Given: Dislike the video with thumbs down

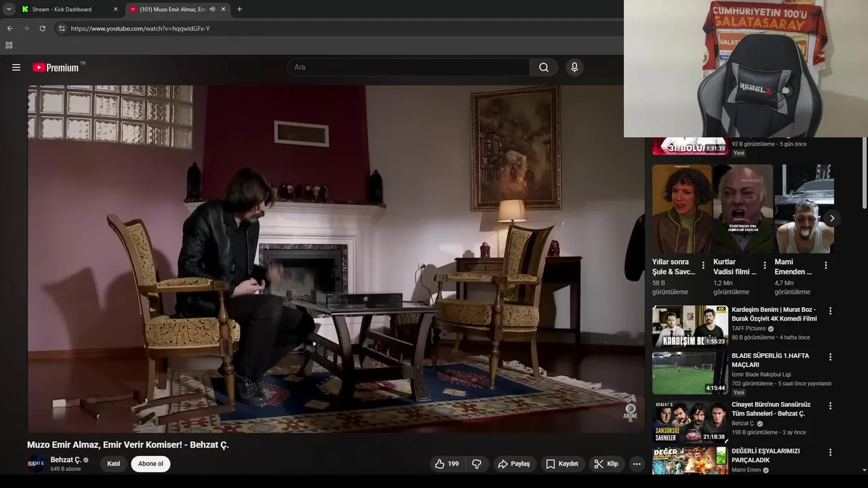Looking at the screenshot, I should [x=477, y=464].
